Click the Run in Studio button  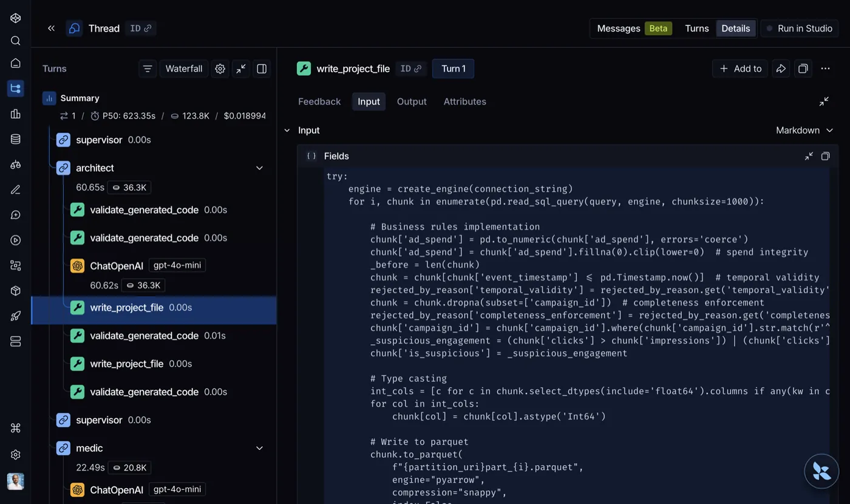coord(800,29)
